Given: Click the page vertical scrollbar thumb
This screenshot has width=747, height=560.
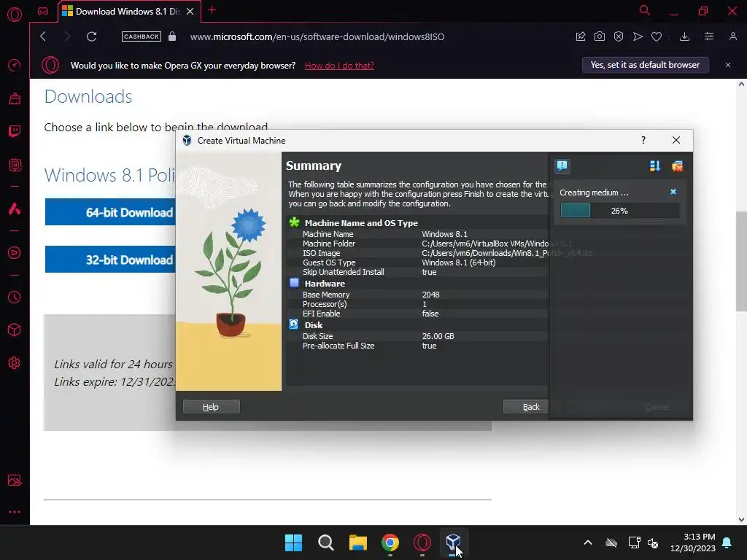Looking at the screenshot, I should click(x=741, y=261).
